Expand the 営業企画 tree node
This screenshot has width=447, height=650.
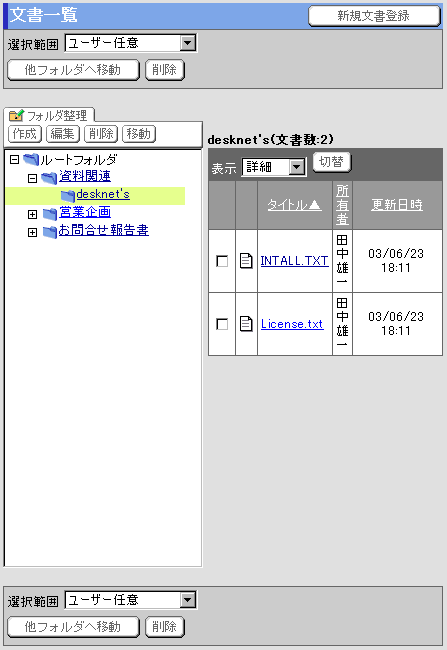[x=32, y=214]
